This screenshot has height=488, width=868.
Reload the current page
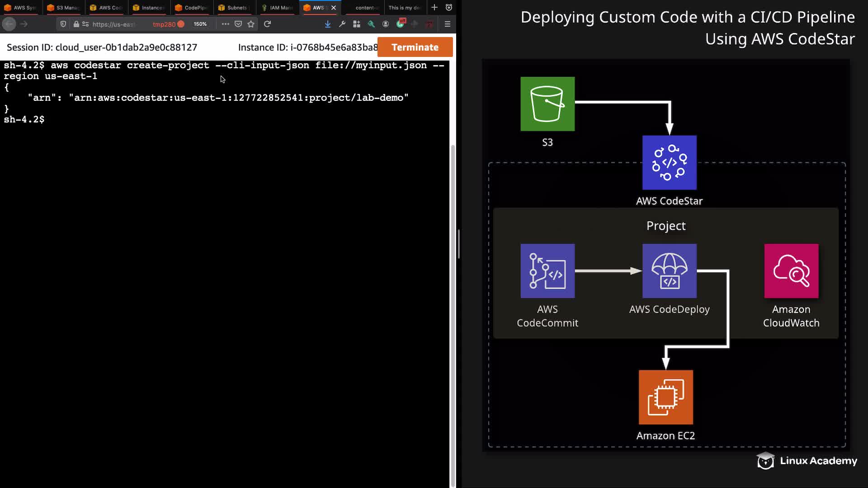267,24
